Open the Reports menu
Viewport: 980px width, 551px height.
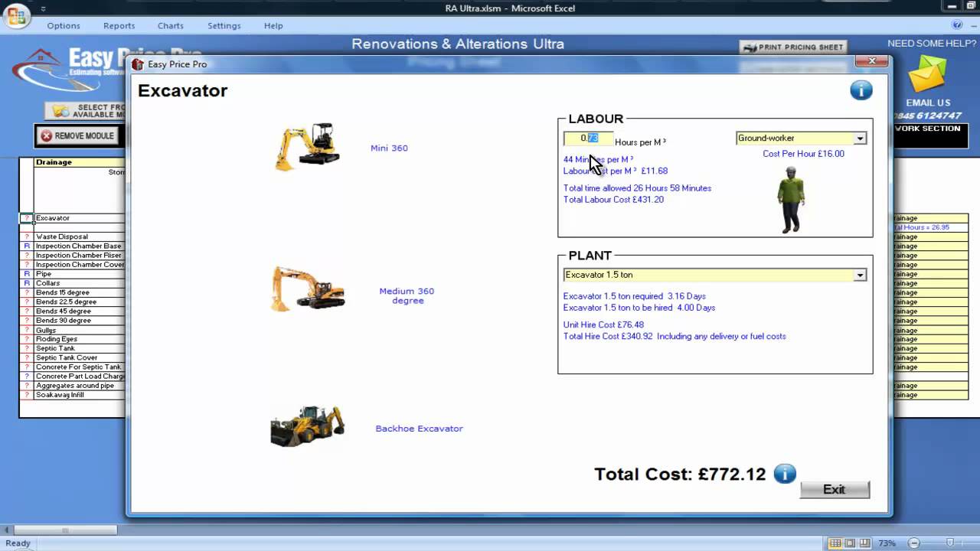(x=119, y=25)
